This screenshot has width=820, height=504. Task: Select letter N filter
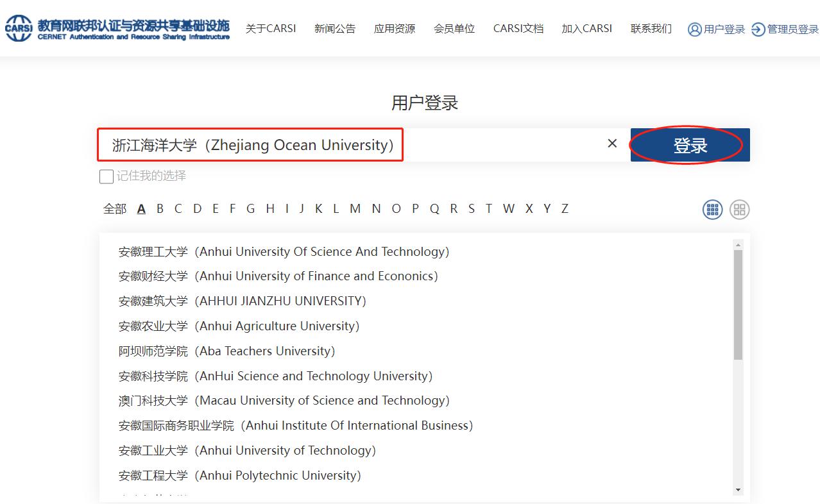pyautogui.click(x=376, y=208)
